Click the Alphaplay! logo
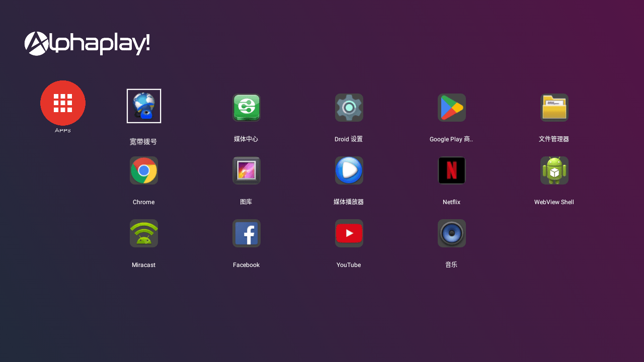 click(x=87, y=44)
